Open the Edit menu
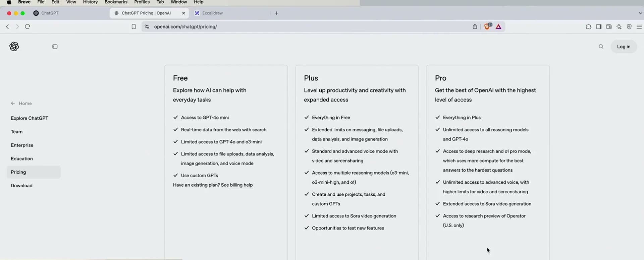Viewport: 644px width, 260px height. (55, 2)
